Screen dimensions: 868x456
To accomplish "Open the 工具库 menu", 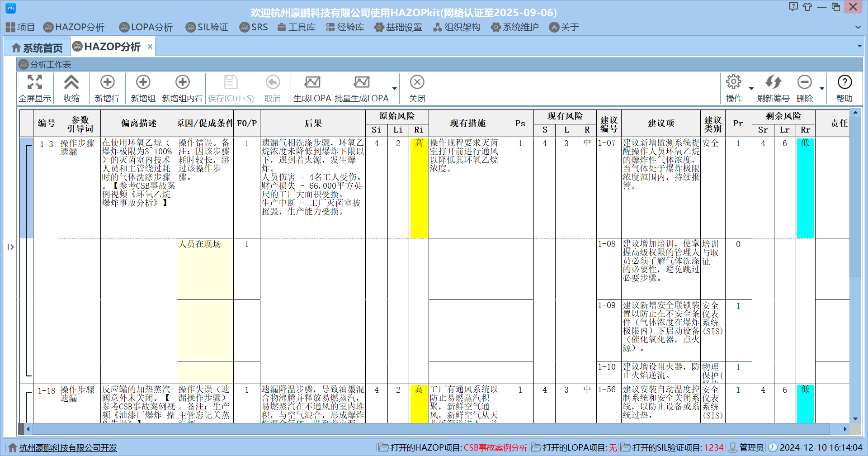I will [x=297, y=27].
